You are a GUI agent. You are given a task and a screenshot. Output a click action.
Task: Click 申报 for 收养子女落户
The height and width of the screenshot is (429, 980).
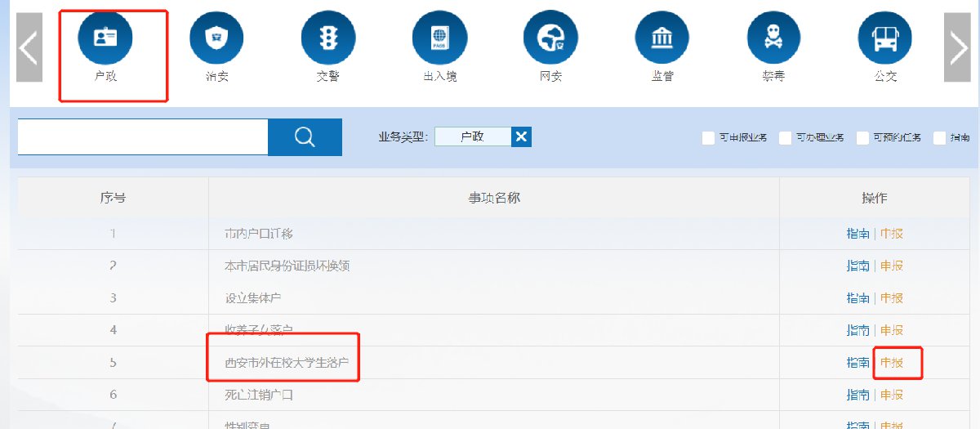pyautogui.click(x=892, y=330)
